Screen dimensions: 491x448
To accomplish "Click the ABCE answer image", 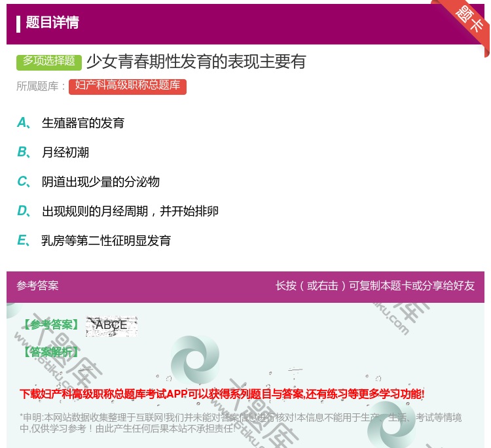I will click(111, 326).
